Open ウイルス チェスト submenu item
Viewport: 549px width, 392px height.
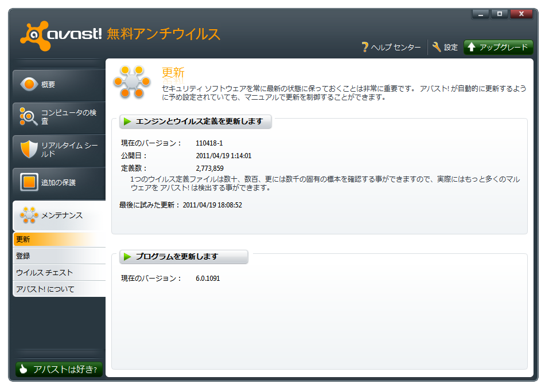[59, 272]
